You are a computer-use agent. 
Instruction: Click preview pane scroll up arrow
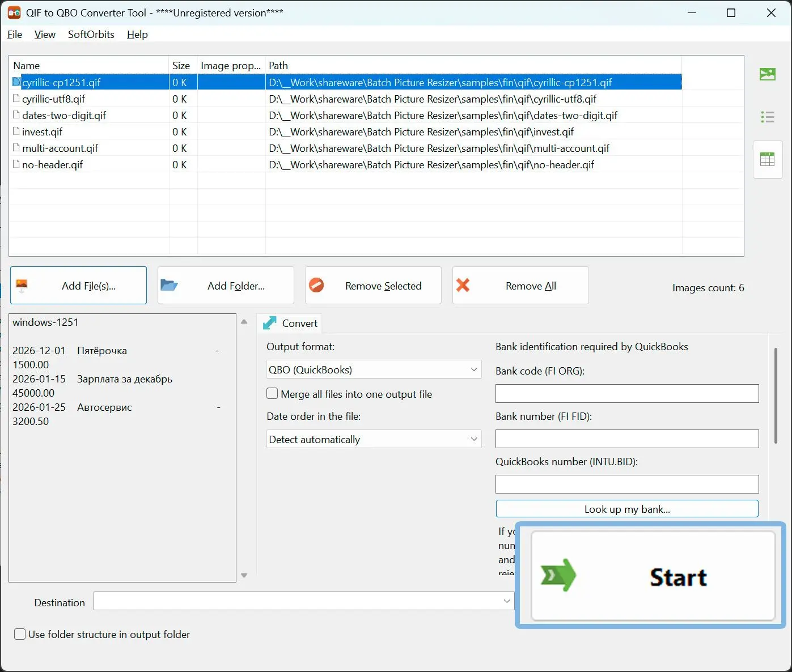[244, 322]
